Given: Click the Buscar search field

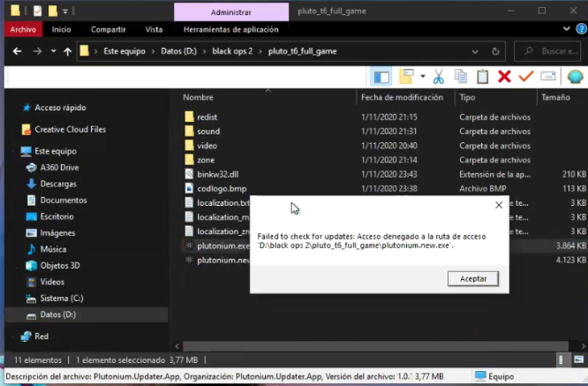Looking at the screenshot, I should tap(547, 51).
